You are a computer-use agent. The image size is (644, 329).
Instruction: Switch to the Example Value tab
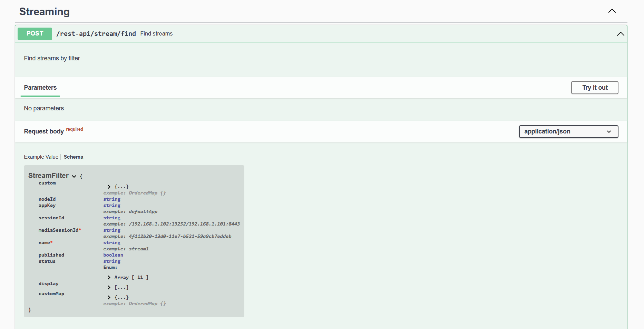click(x=41, y=157)
